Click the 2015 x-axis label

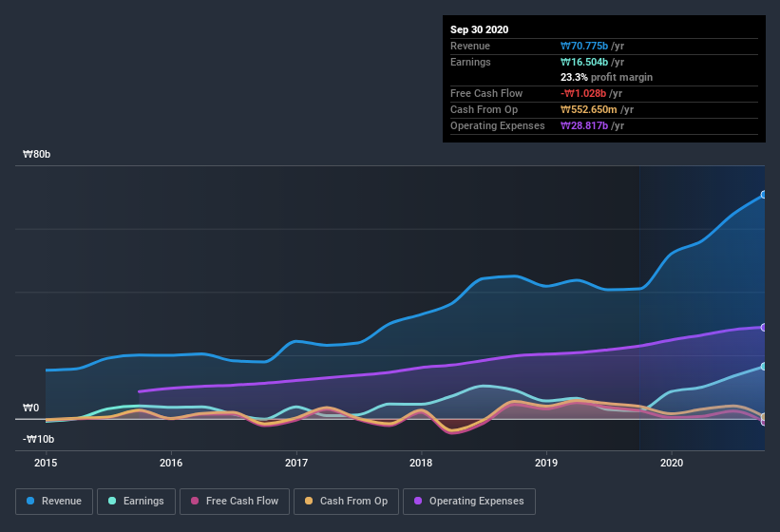(46, 463)
